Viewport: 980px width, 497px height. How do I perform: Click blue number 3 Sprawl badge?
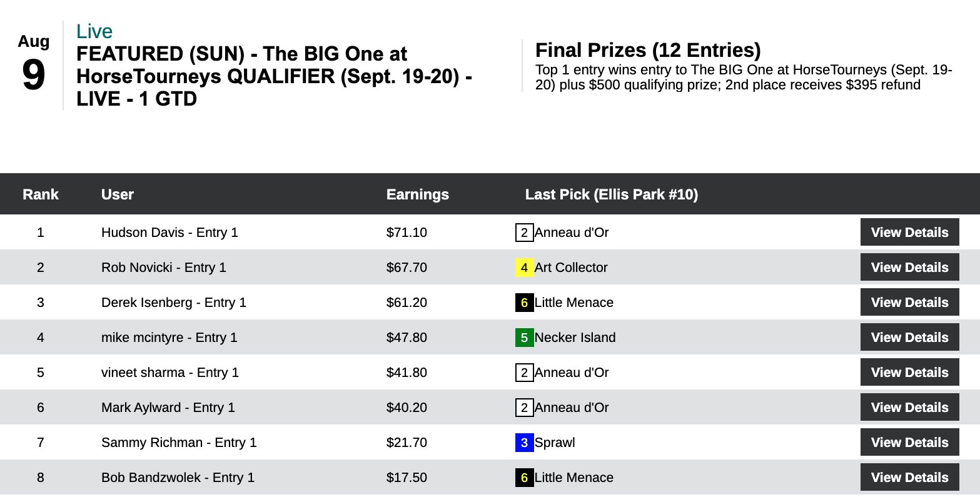[x=524, y=443]
